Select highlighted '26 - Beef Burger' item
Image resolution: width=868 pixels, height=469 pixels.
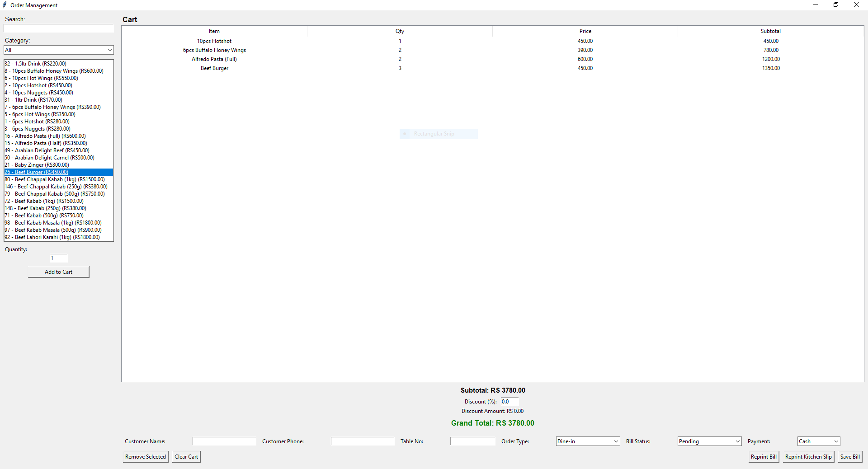pyautogui.click(x=59, y=172)
